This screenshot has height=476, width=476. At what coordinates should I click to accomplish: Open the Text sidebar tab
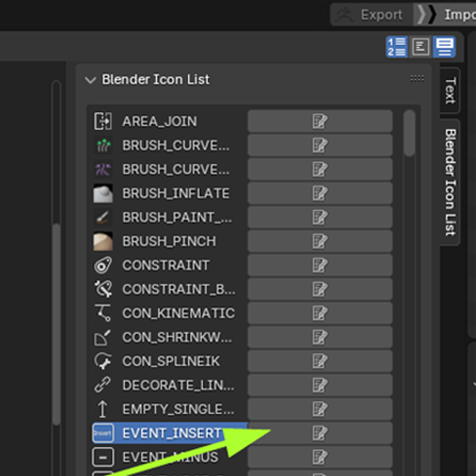pos(450,90)
